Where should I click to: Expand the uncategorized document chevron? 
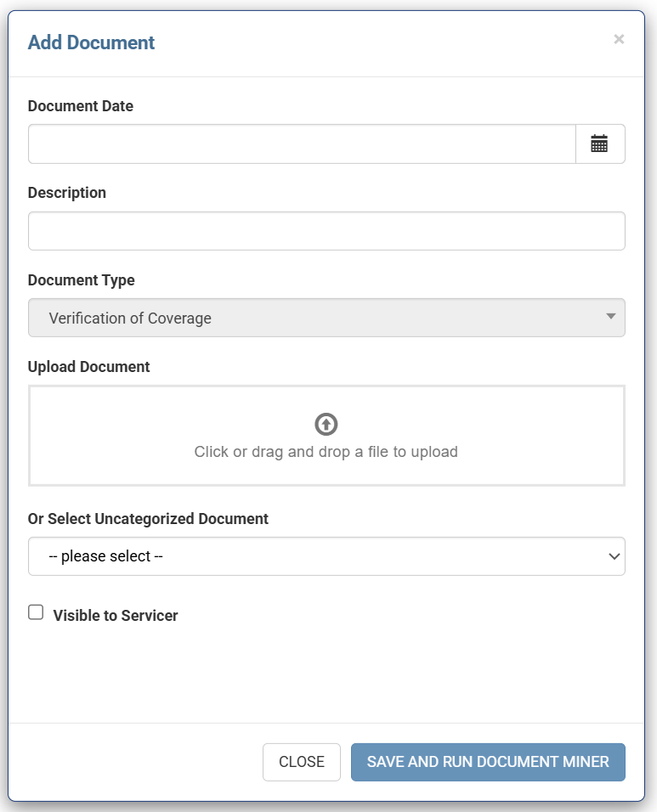pos(614,556)
